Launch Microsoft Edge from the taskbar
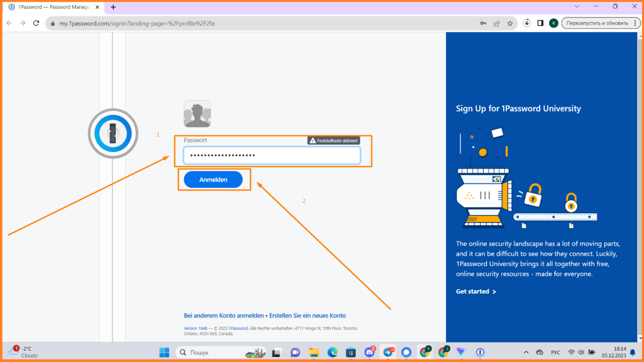Screen dimensions: 644x362 tap(332, 352)
